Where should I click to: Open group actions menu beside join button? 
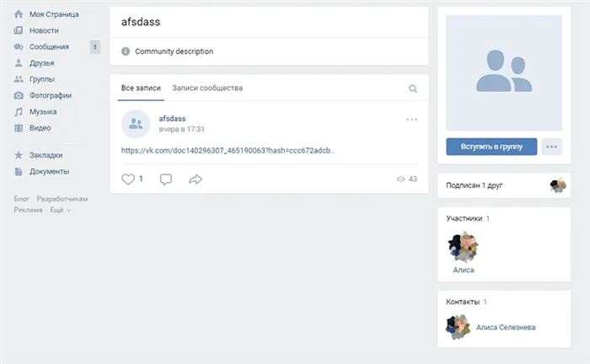(x=551, y=147)
